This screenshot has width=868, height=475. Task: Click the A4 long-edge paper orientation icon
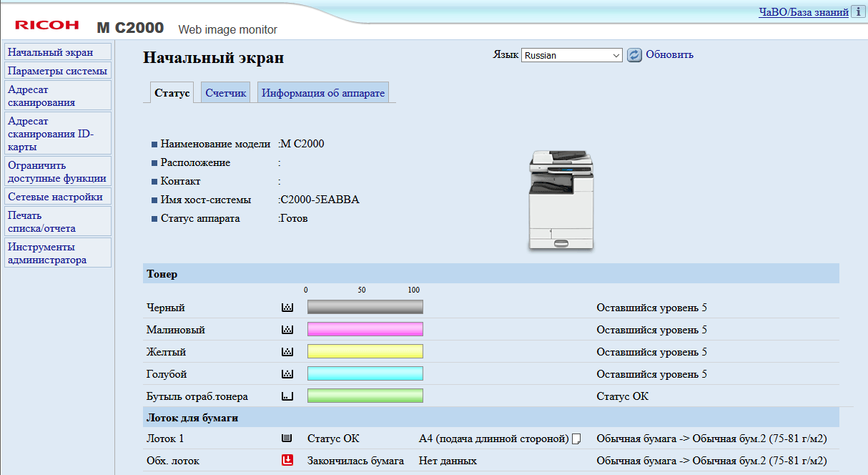576,439
